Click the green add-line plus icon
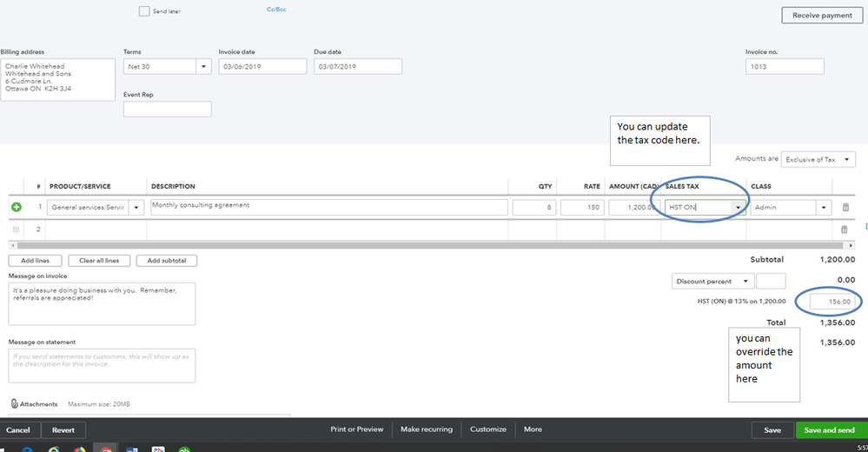This screenshot has width=868, height=452. click(x=17, y=207)
